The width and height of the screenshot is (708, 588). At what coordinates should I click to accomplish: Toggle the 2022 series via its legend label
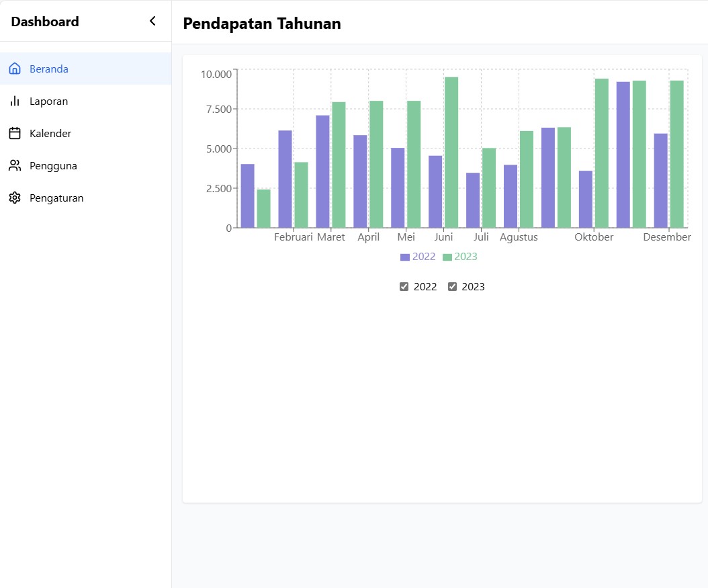pyautogui.click(x=423, y=257)
